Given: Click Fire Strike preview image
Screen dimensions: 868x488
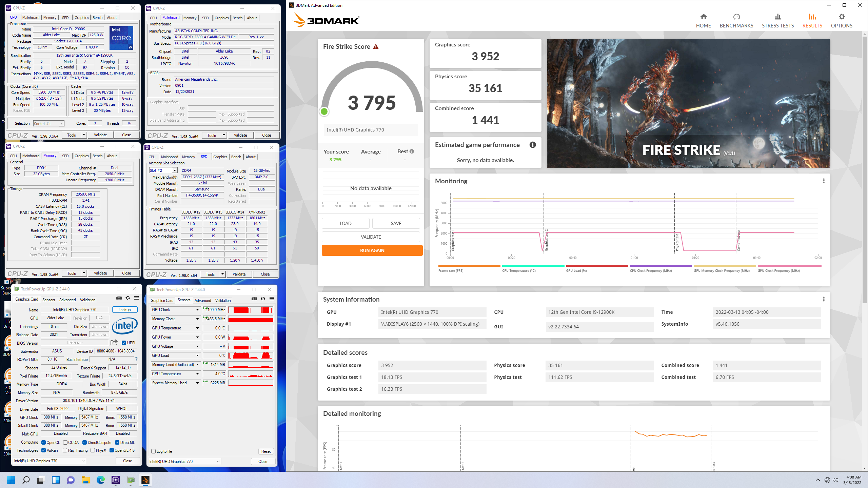Looking at the screenshot, I should click(x=689, y=103).
